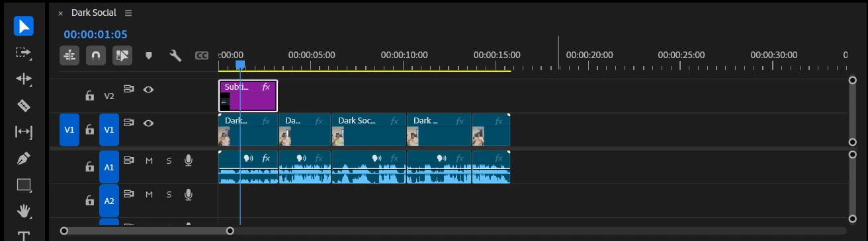Viewport: 868px width, 241px height.
Task: Hide V2 track with eye icon
Action: pos(149,90)
